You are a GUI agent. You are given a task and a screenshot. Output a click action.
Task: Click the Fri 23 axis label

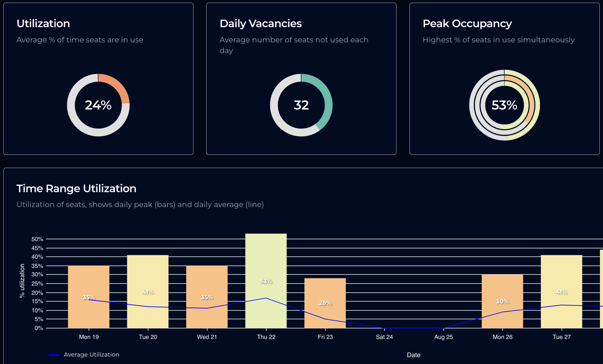(x=325, y=337)
